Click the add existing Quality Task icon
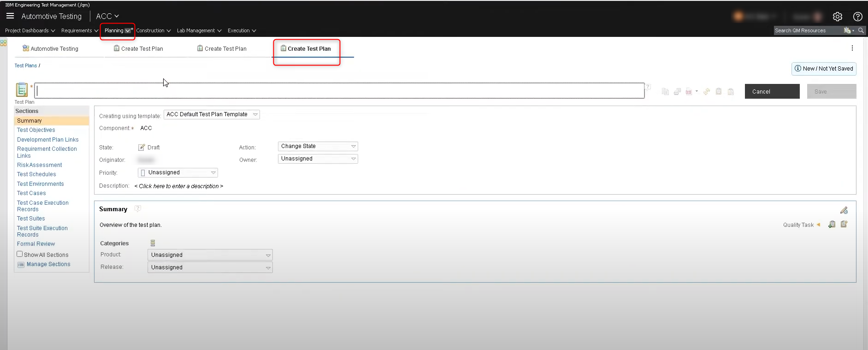This screenshot has height=350, width=868. [x=832, y=225]
